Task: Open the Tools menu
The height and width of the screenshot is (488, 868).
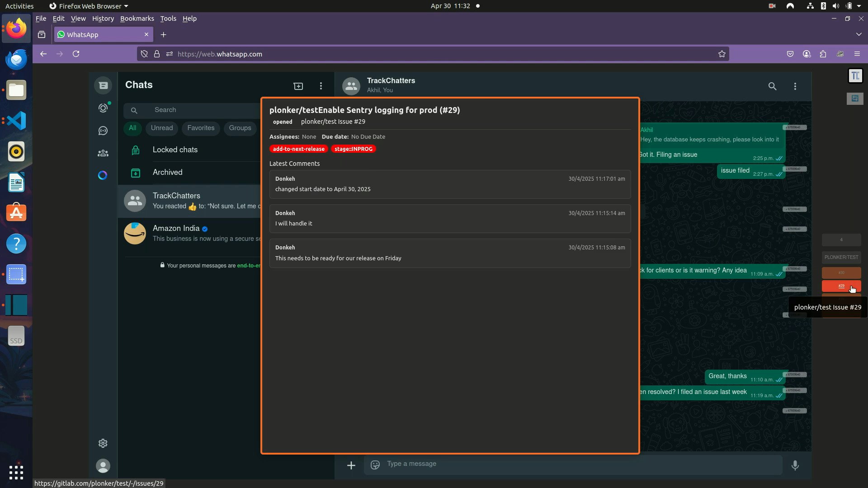Action: coord(168,19)
